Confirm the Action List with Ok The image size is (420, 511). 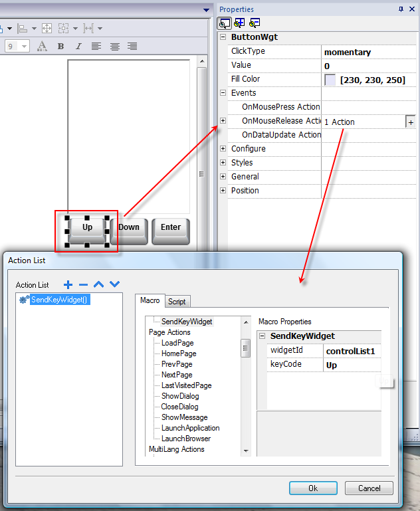pyautogui.click(x=313, y=488)
